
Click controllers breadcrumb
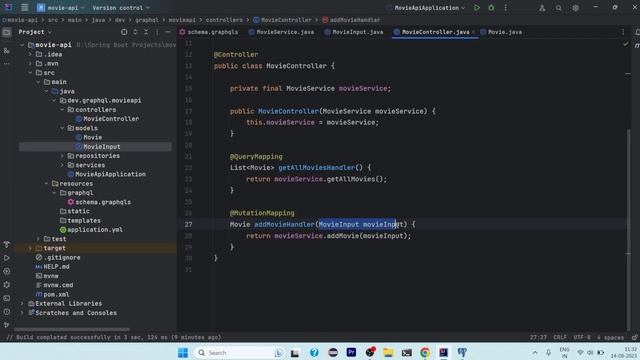224,20
